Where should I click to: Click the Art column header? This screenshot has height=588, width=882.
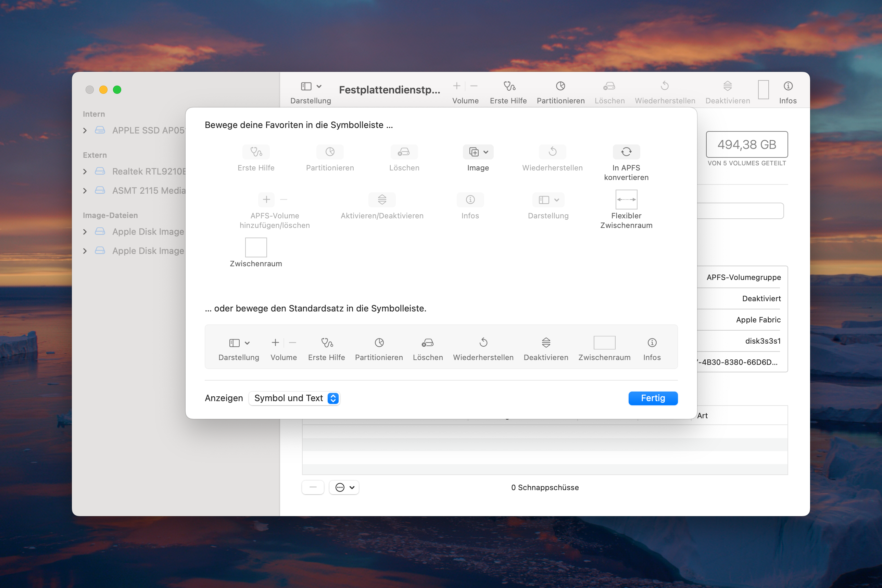tap(702, 416)
